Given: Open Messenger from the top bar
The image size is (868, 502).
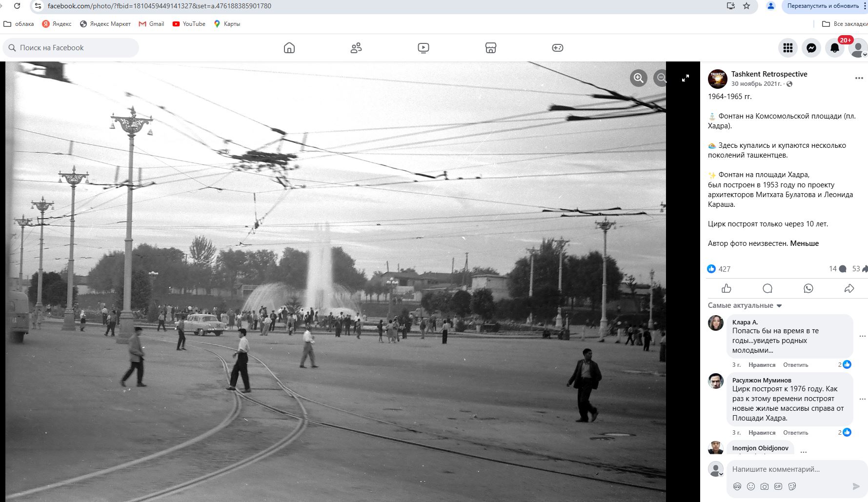Looking at the screenshot, I should 811,48.
